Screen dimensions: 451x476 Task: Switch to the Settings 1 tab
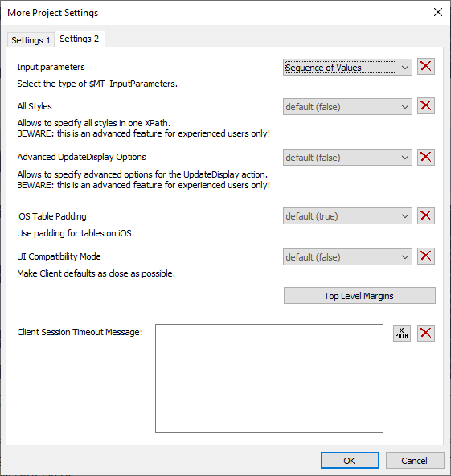(31, 40)
